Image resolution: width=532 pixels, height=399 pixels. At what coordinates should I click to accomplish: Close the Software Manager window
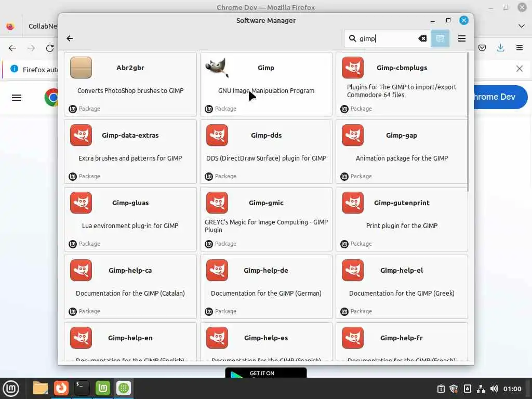tap(464, 20)
